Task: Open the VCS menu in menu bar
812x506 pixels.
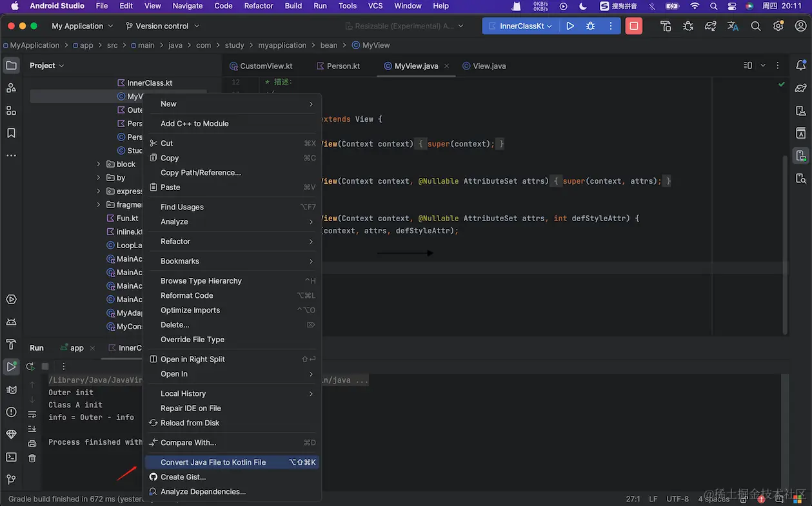Action: click(x=375, y=6)
